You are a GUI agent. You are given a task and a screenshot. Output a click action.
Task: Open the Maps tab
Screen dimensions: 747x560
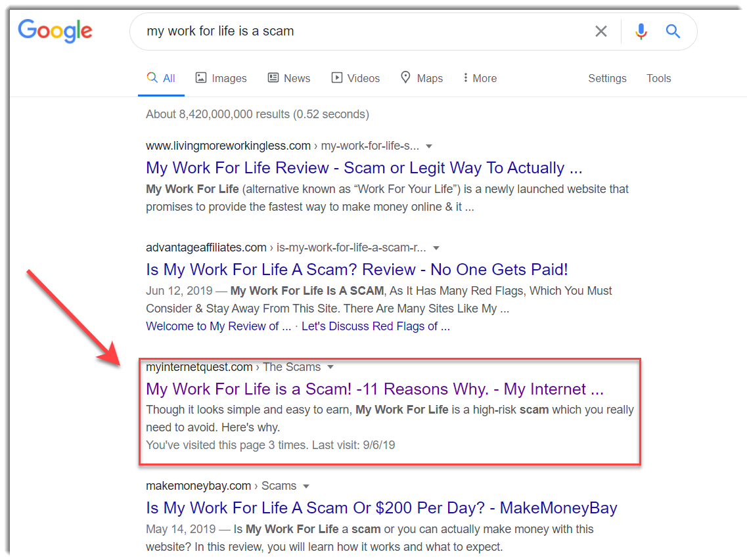click(422, 78)
